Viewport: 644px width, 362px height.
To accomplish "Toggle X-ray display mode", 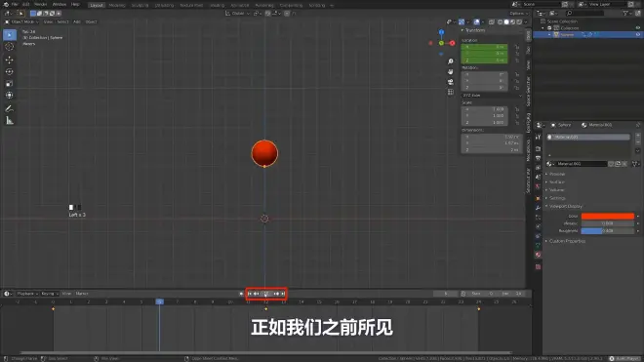I will pos(492,21).
